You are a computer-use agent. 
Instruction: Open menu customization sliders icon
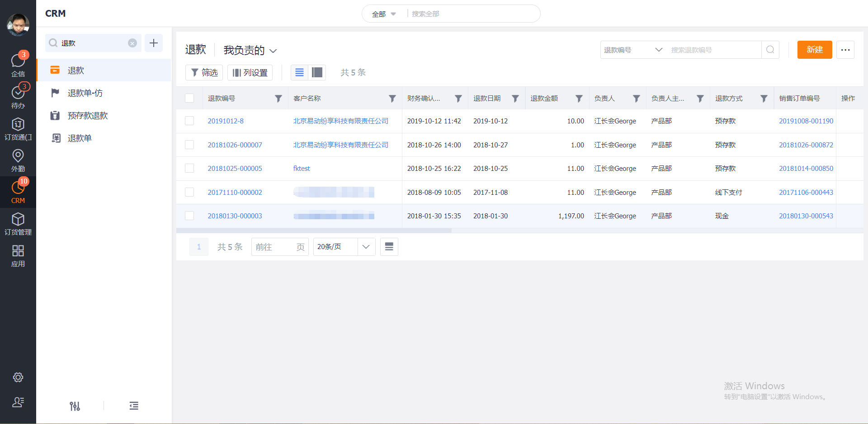[75, 406]
